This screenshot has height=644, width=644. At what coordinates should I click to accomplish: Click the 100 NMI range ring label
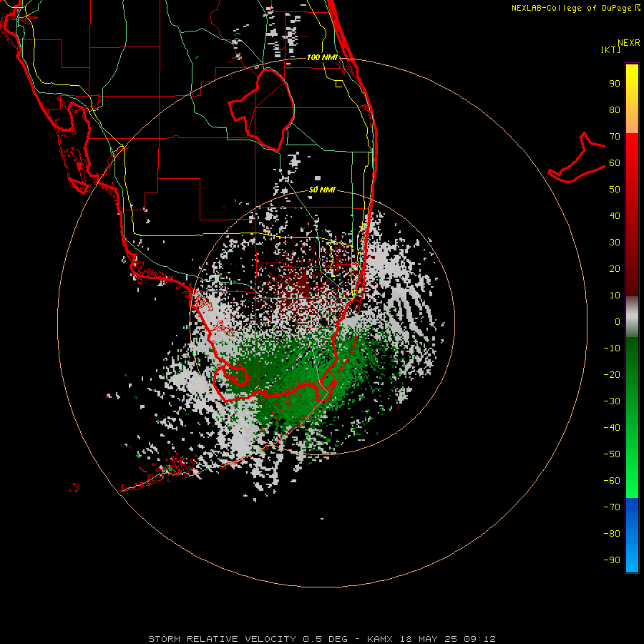[x=322, y=57]
